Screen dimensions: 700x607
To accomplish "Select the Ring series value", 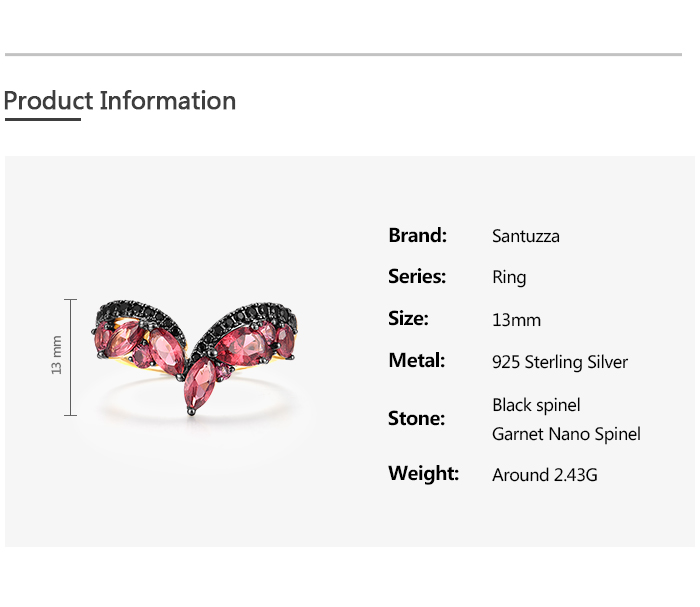I will tap(509, 278).
